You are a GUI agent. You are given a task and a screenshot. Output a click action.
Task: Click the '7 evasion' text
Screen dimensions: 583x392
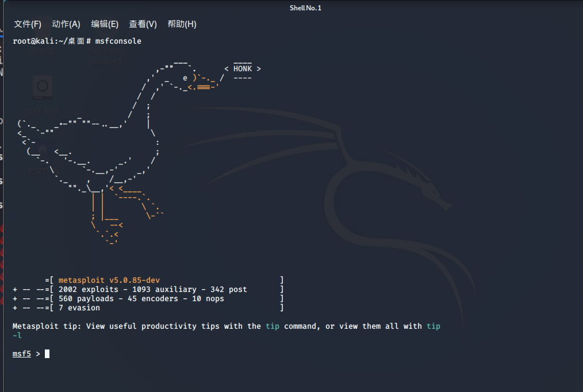[x=79, y=308]
